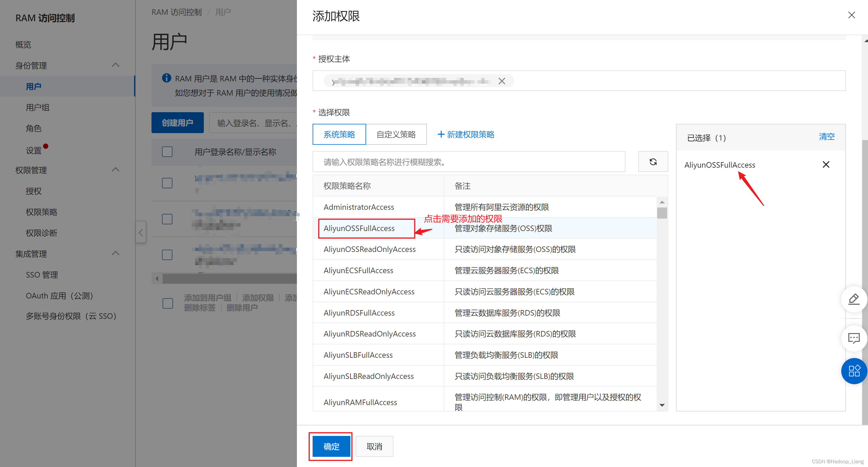Click the 权限策略名称 column header
The width and height of the screenshot is (868, 467).
[x=347, y=186]
